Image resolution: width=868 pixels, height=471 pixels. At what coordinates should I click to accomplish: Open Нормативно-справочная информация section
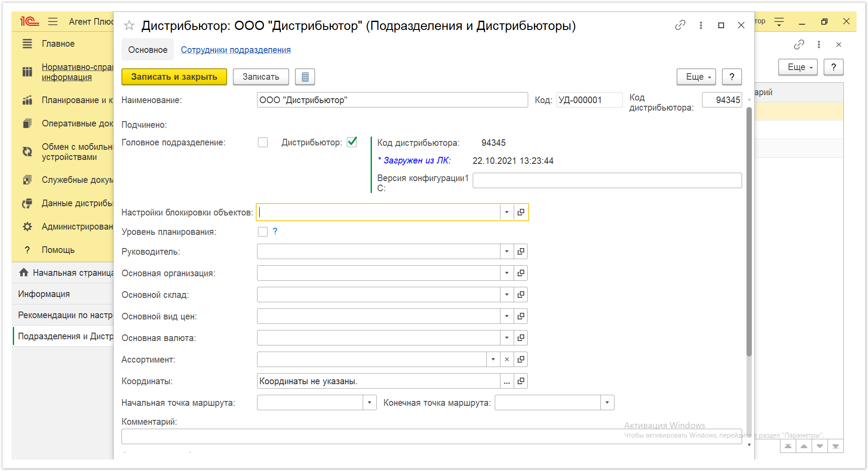point(77,72)
